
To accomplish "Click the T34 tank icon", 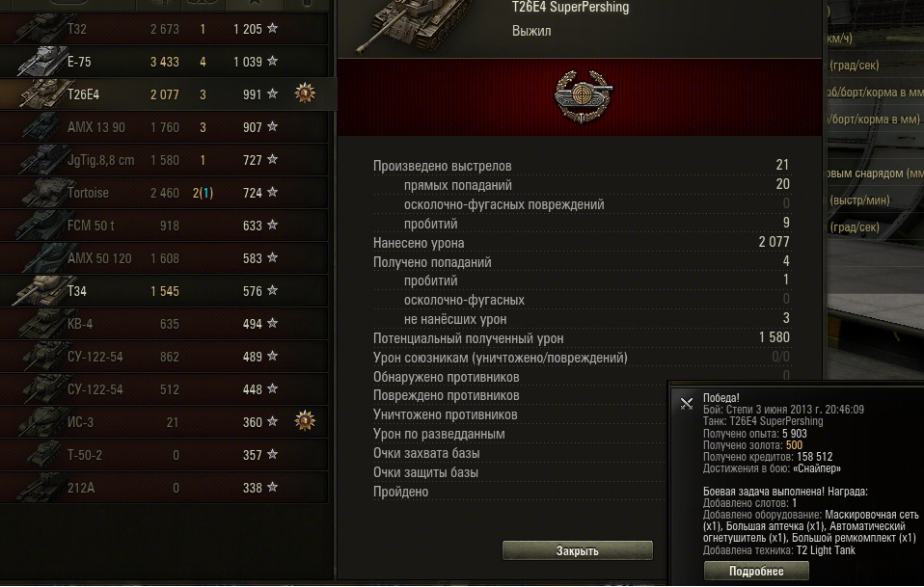I will click(41, 291).
